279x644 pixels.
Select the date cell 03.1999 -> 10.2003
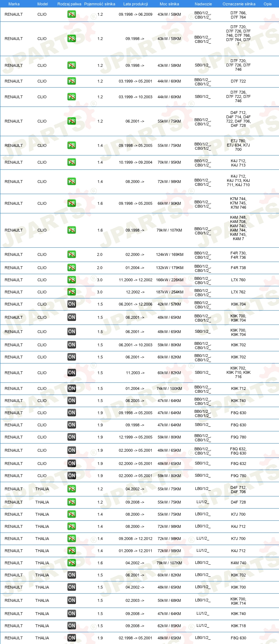coord(136,97)
